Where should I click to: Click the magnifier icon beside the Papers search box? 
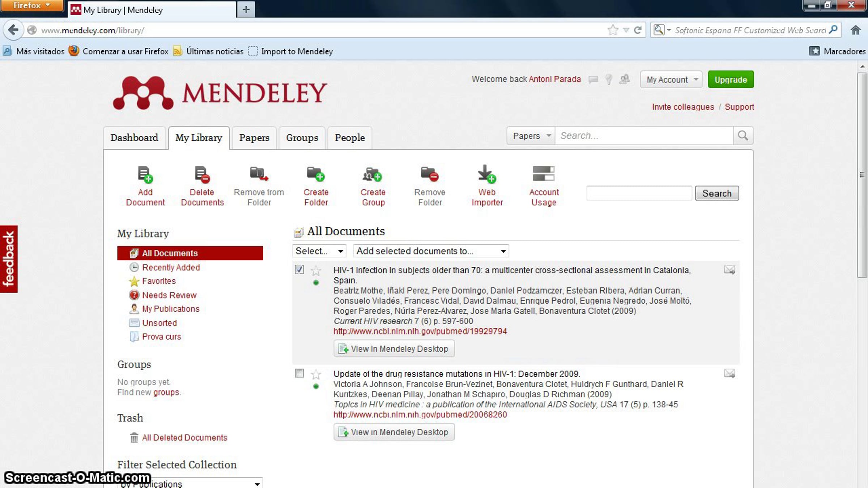click(743, 136)
